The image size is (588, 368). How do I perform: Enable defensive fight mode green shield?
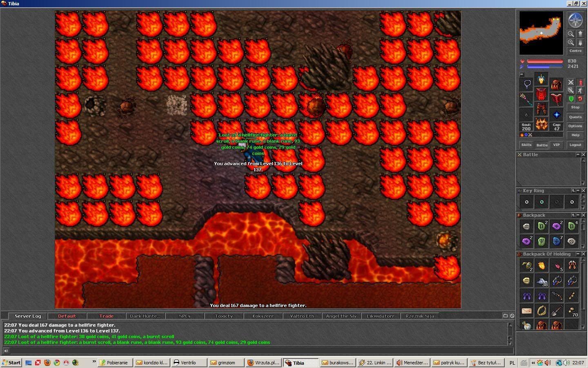coord(571,99)
